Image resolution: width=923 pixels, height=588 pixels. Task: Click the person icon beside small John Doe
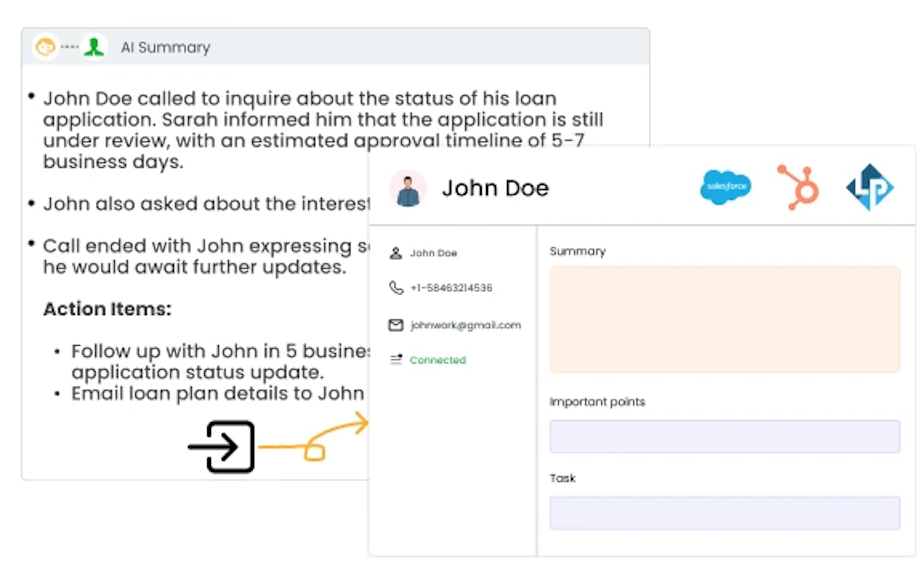[x=396, y=253]
